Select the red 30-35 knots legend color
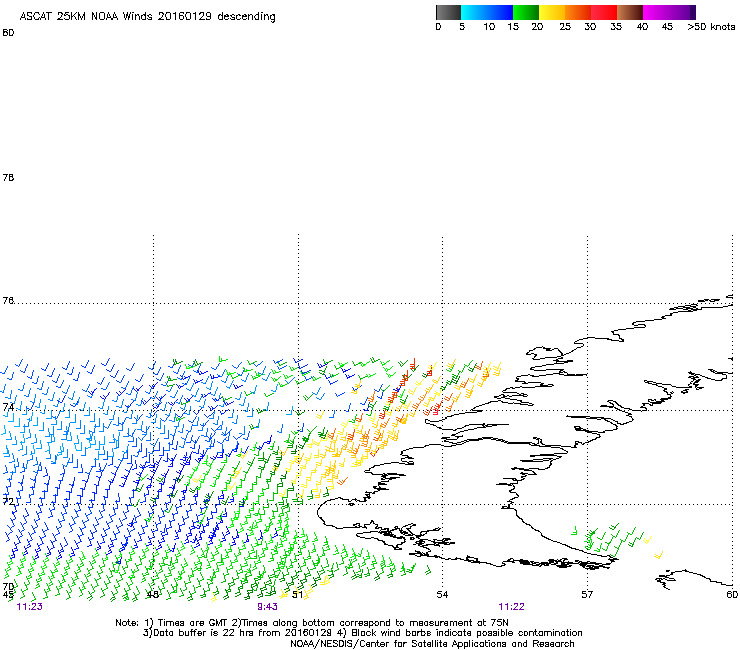 click(x=604, y=12)
